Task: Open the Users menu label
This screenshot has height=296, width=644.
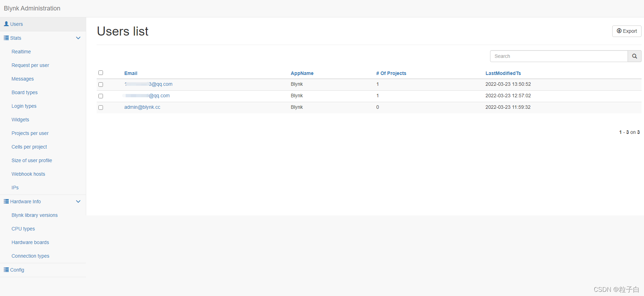Action: coord(16,24)
